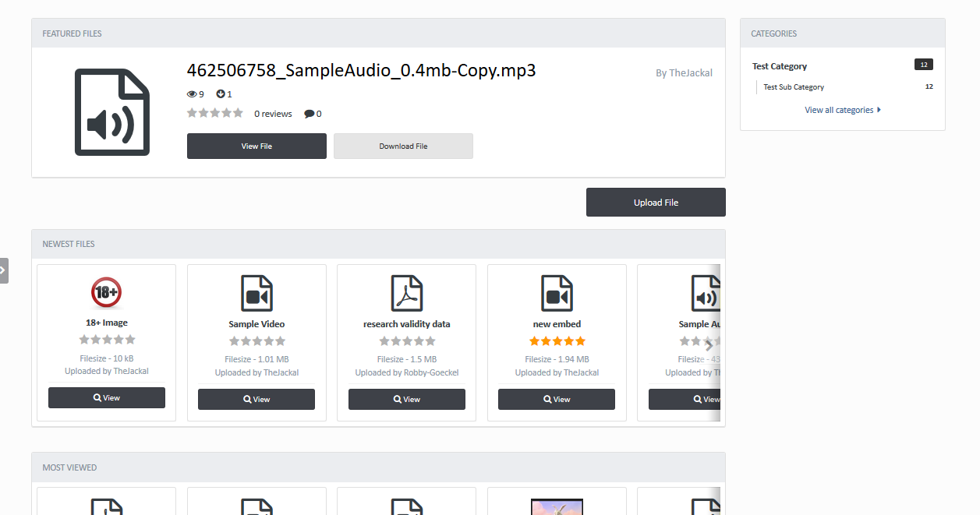Click the featured file star rating
This screenshot has height=515, width=980.
click(215, 113)
